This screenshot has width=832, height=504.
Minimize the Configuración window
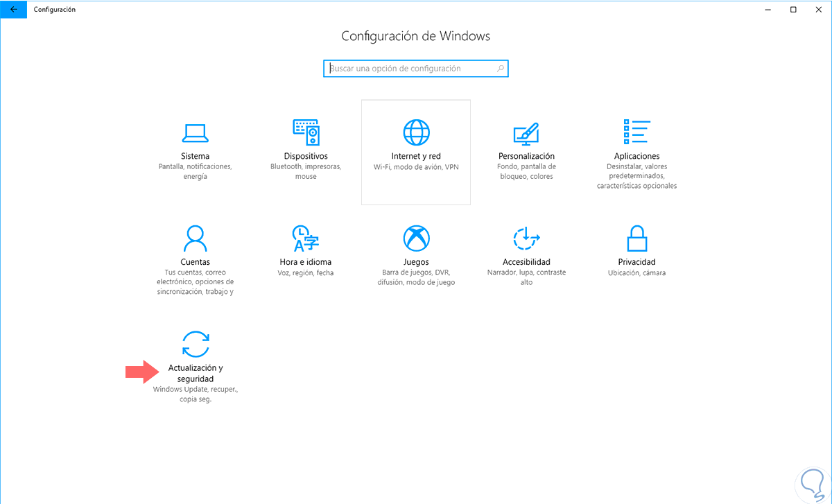tap(768, 9)
